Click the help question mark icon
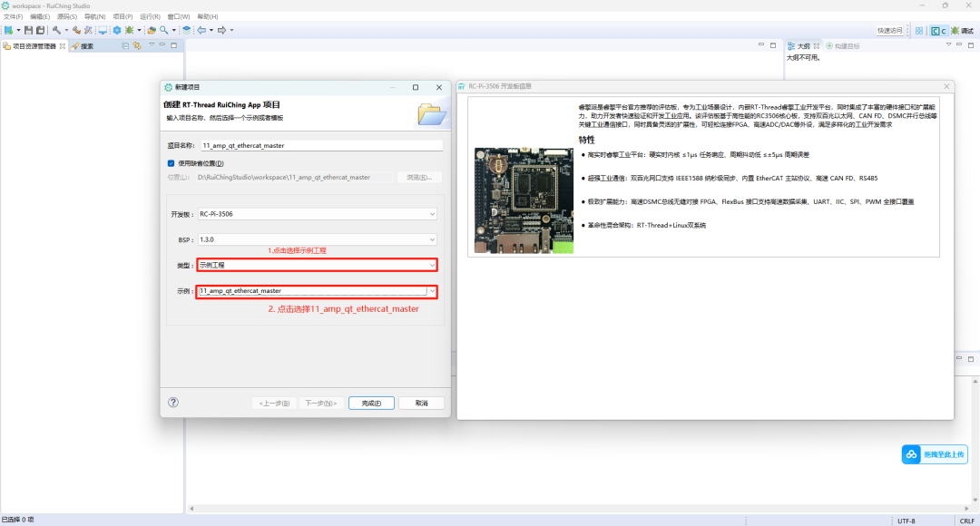This screenshot has width=980, height=526. click(173, 403)
